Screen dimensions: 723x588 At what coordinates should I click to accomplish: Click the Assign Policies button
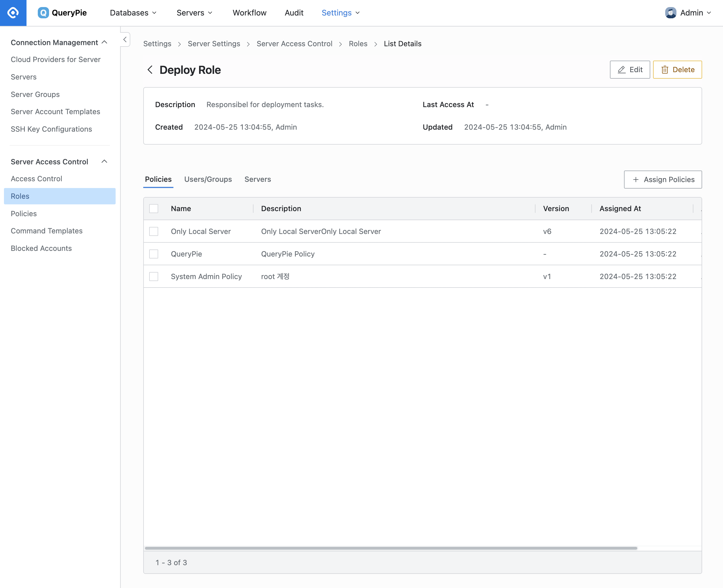pos(663,180)
